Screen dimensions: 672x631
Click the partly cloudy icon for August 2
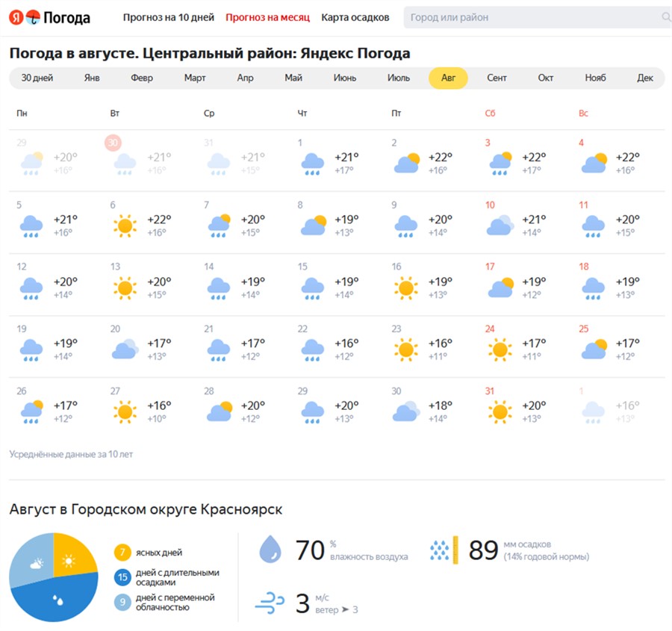pos(405,163)
